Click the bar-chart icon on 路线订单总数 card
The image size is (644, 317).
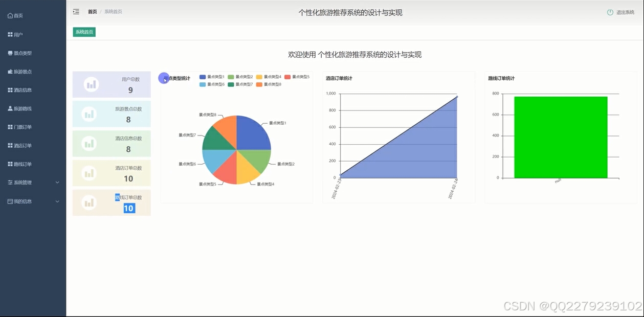click(x=90, y=203)
